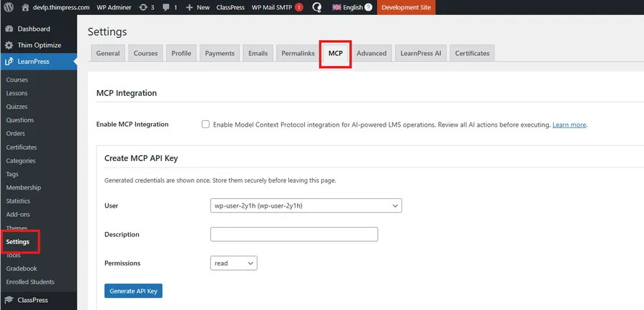The height and width of the screenshot is (310, 644).
Task: Open the Payments settings tab
Action: pos(220,53)
